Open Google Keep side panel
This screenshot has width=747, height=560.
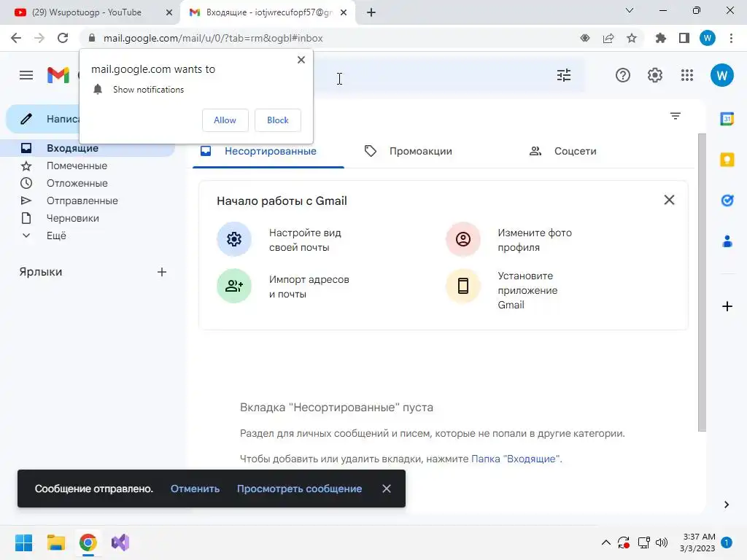727,160
